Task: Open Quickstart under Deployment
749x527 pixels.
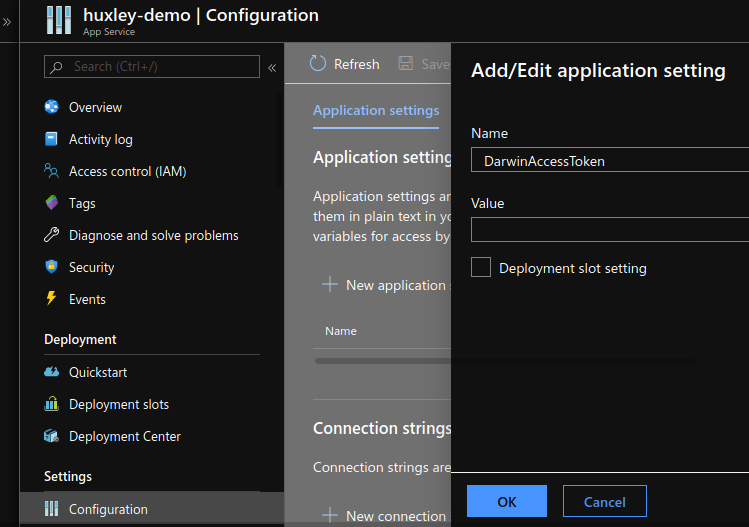Action: [x=98, y=372]
